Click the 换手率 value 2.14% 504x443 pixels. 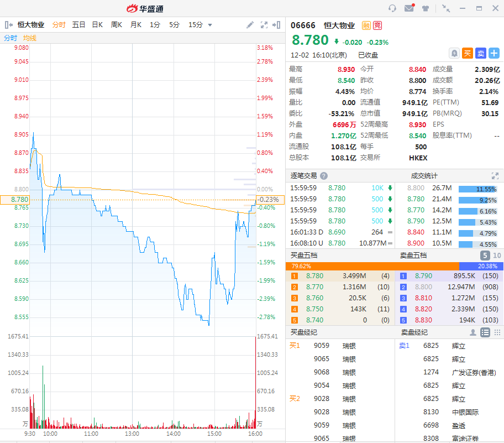click(x=489, y=92)
